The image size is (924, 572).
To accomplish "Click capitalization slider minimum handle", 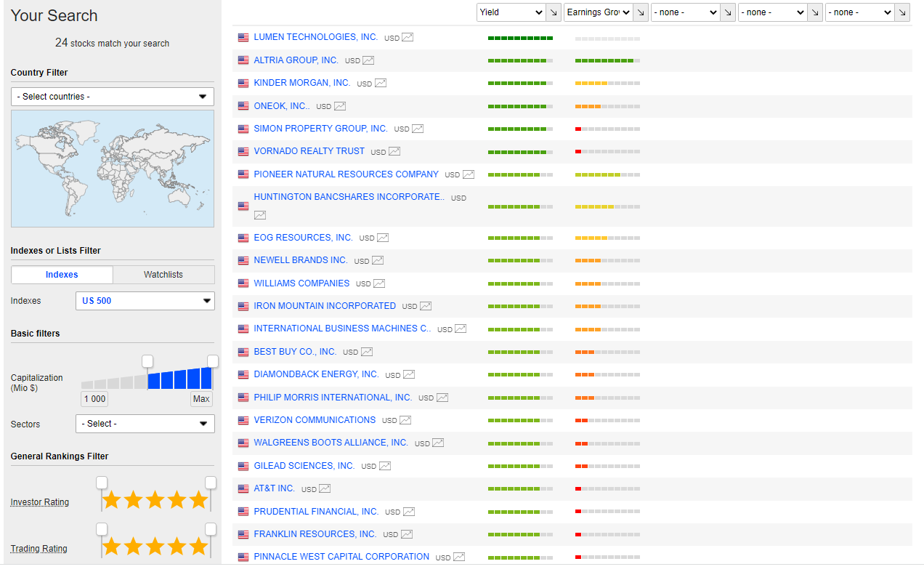I will tap(147, 361).
